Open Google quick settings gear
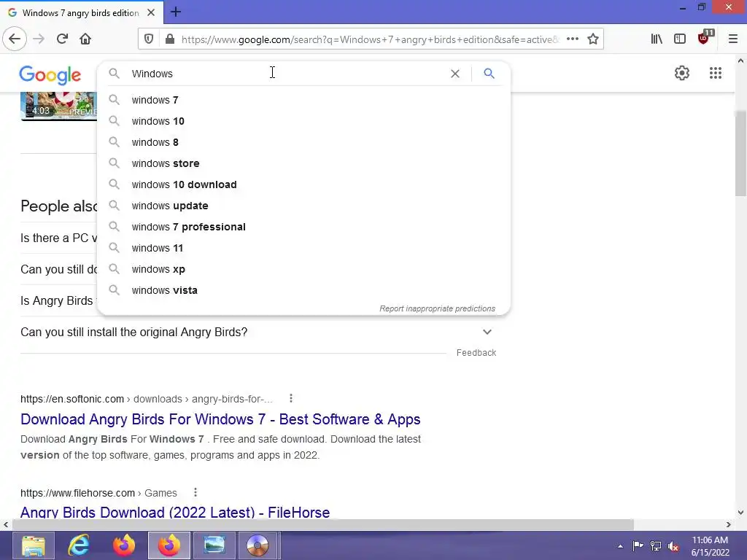 click(682, 73)
